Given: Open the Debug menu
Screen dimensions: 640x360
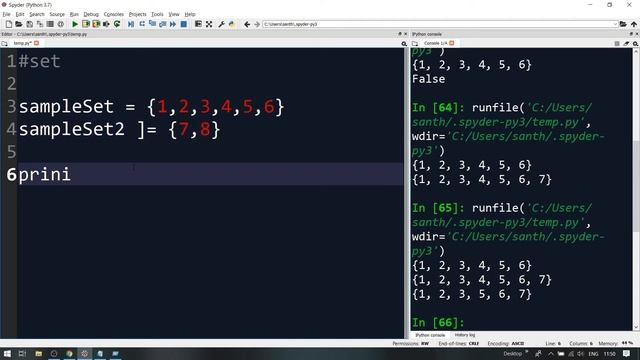Looking at the screenshot, I should pos(91,14).
